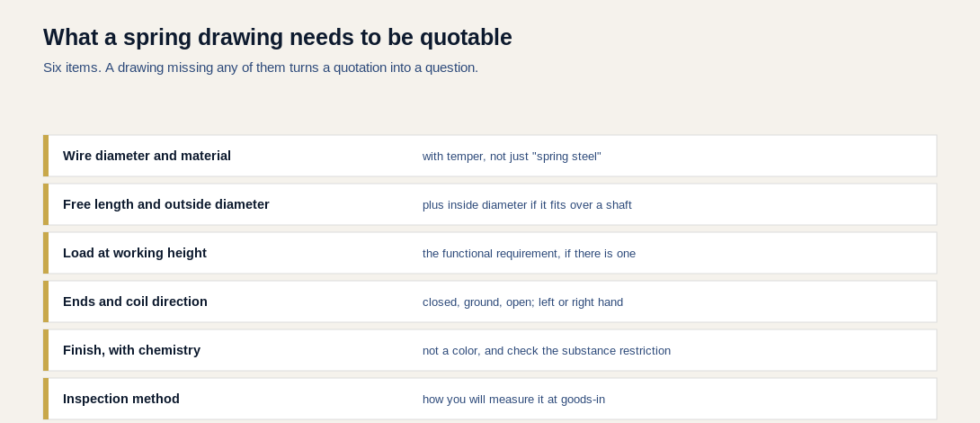Click the gold accent bar beside Inspection method
Viewport: 980px width, 423px height.
pyautogui.click(x=46, y=399)
